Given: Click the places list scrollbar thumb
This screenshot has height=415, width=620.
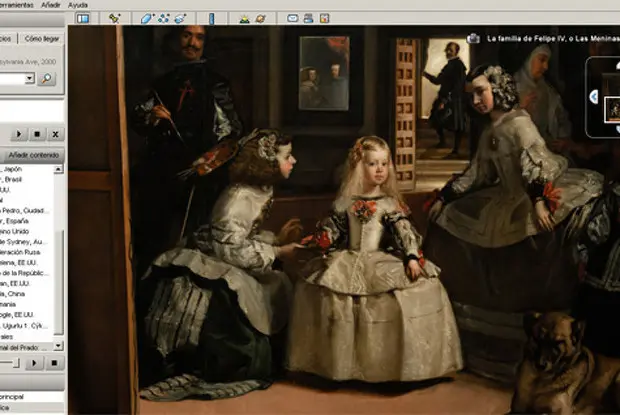Looking at the screenshot, I should pyautogui.click(x=59, y=283).
